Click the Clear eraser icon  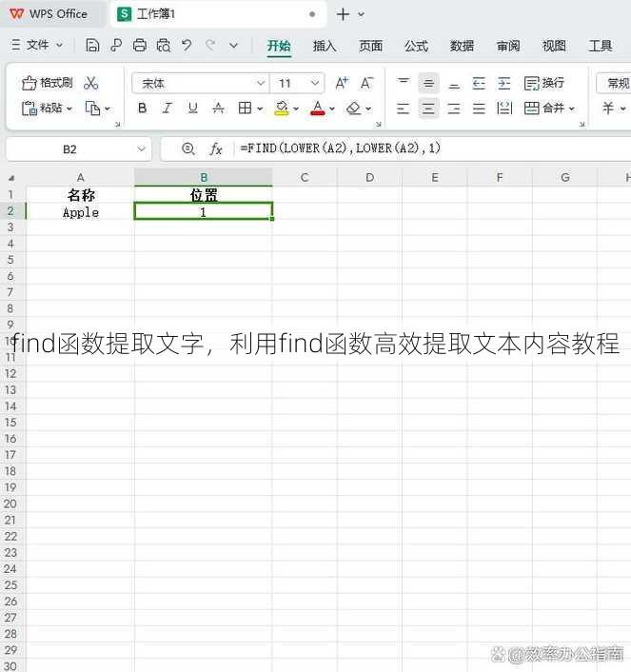[353, 108]
